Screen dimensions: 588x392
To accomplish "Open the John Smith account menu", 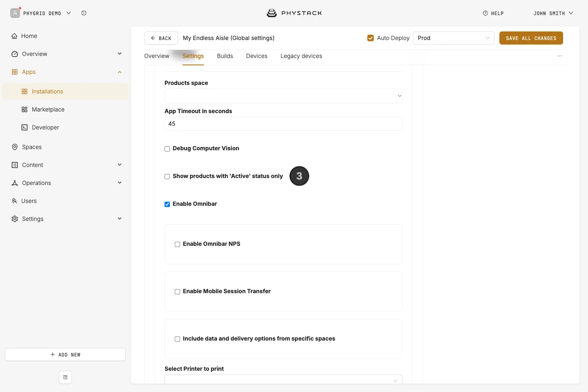I will click(x=553, y=13).
